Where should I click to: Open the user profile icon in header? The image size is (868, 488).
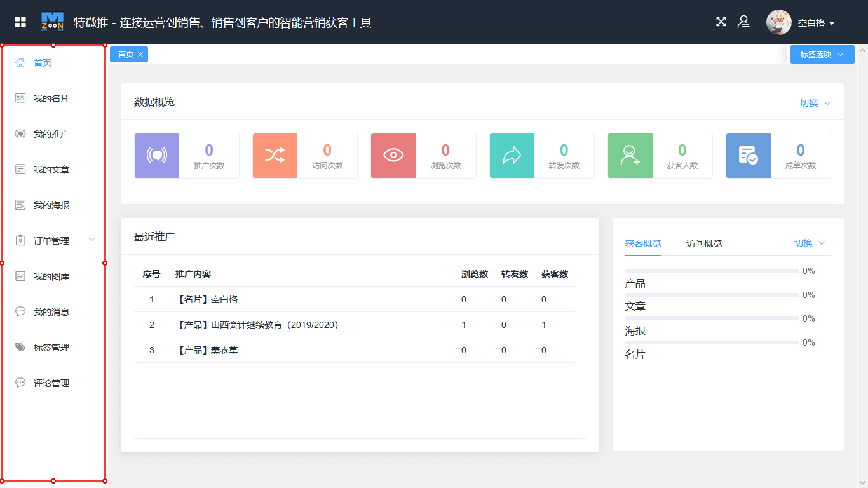point(743,22)
